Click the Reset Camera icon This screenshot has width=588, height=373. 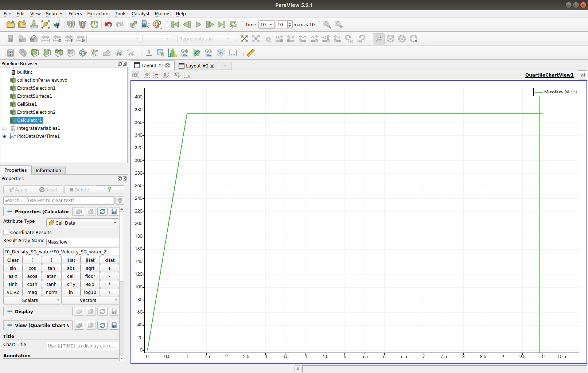click(x=244, y=39)
